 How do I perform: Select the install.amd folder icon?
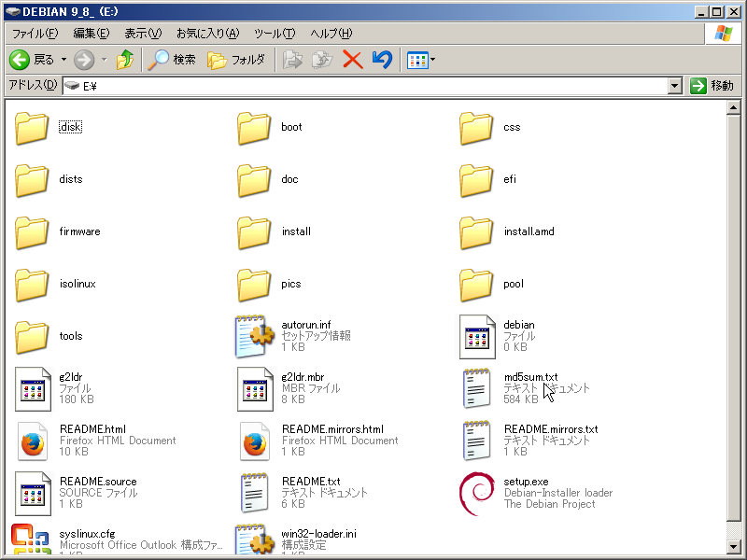tap(476, 232)
